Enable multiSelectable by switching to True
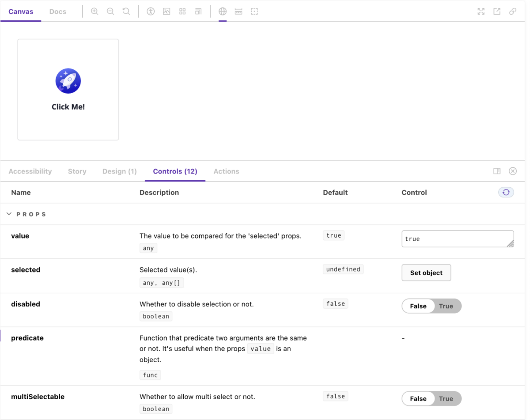The height and width of the screenshot is (420, 530). coord(446,398)
